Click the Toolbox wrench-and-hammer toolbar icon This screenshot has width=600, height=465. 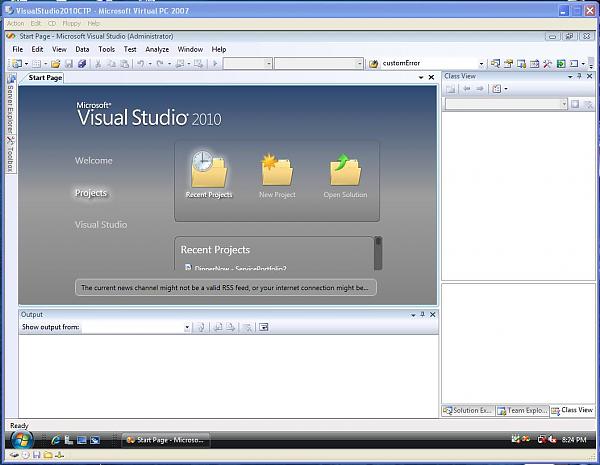point(548,64)
